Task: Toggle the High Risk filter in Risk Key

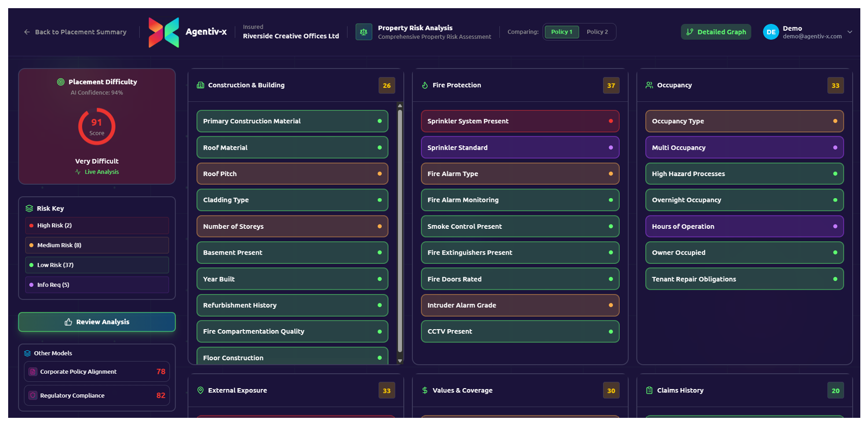Action: 97,225
